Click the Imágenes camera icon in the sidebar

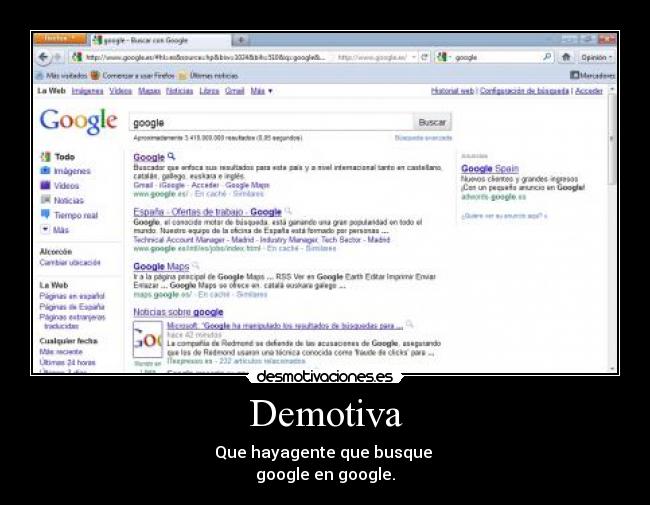coord(45,170)
